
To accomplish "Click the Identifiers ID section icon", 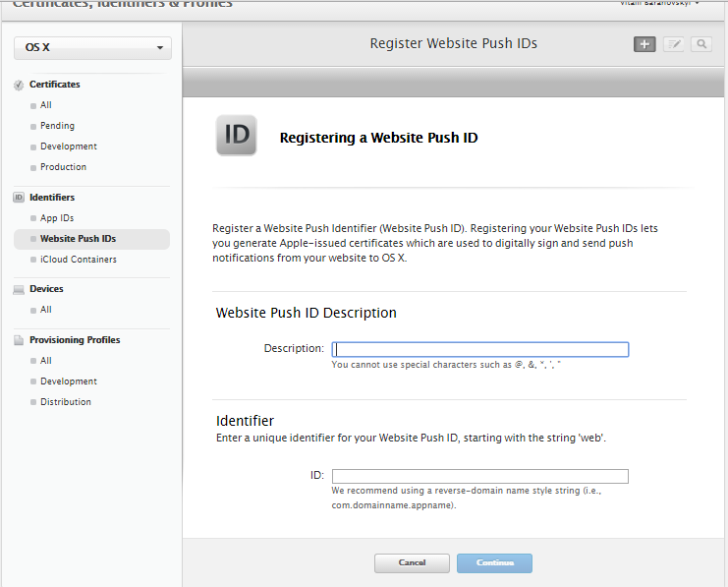I will click(x=19, y=198).
